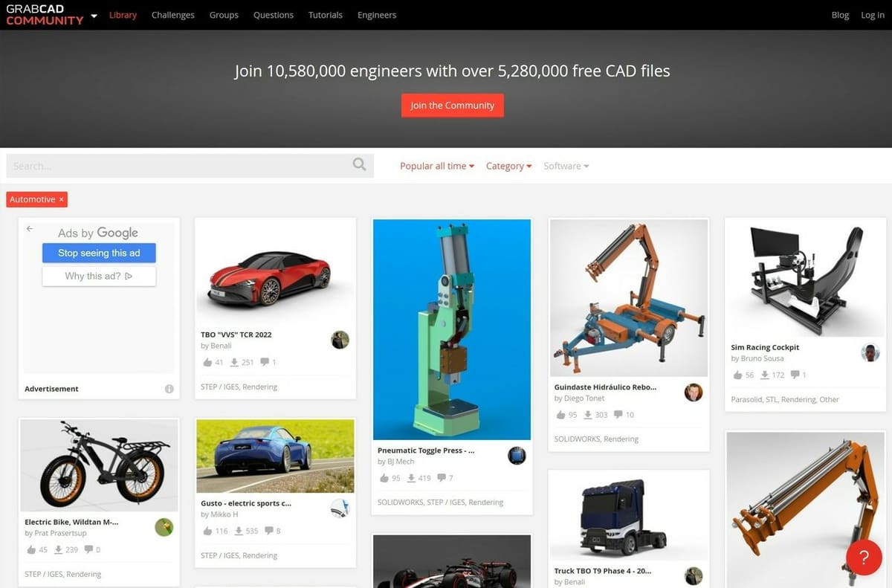
Task: Open the Truck TBO T9 thumbnail
Action: pyautogui.click(x=629, y=515)
